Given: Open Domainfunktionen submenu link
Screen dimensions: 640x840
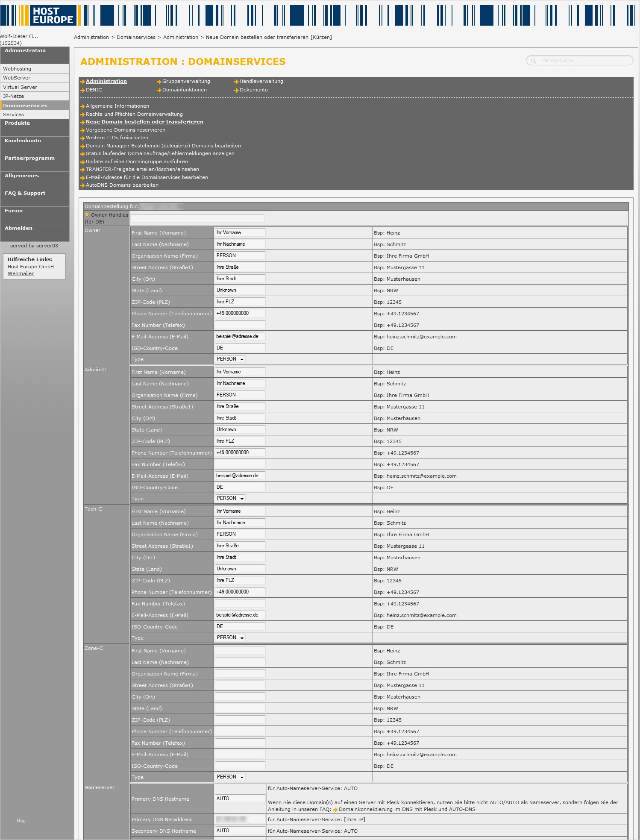Looking at the screenshot, I should click(x=185, y=90).
